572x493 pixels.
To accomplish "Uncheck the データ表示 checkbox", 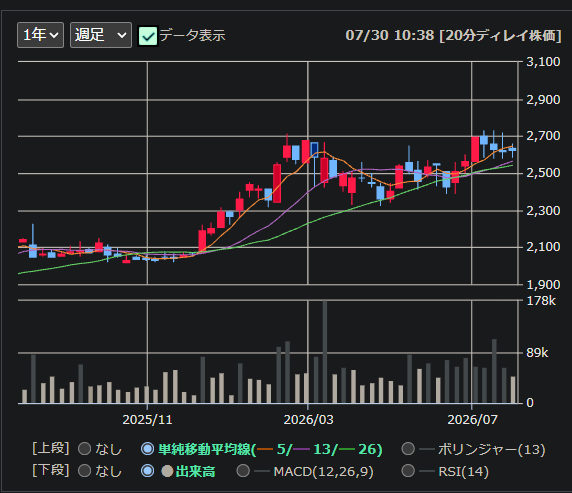I will click(148, 36).
